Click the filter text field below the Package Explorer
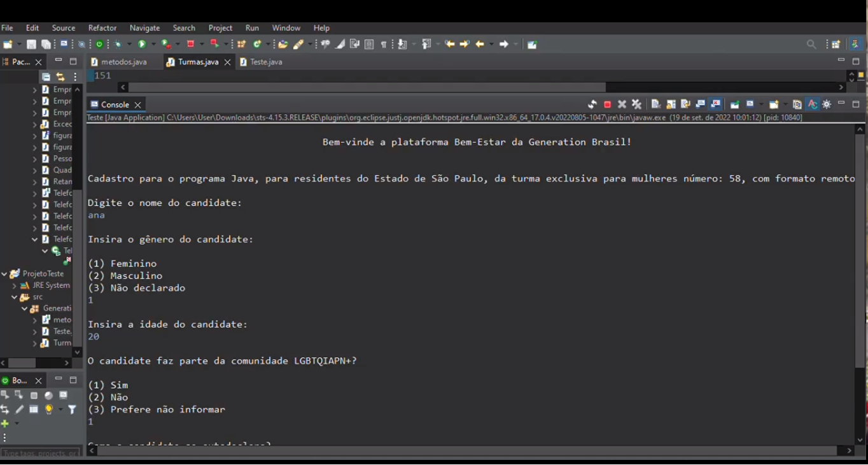868x465 pixels. (x=38, y=453)
